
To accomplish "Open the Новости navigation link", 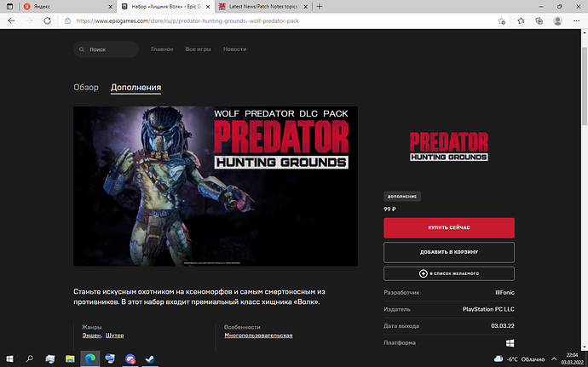I will pyautogui.click(x=235, y=50).
